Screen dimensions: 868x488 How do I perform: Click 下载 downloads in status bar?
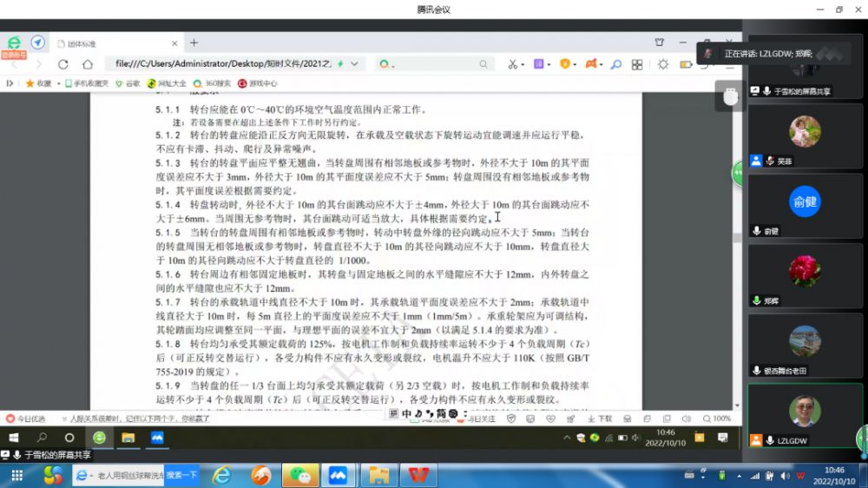coord(600,419)
